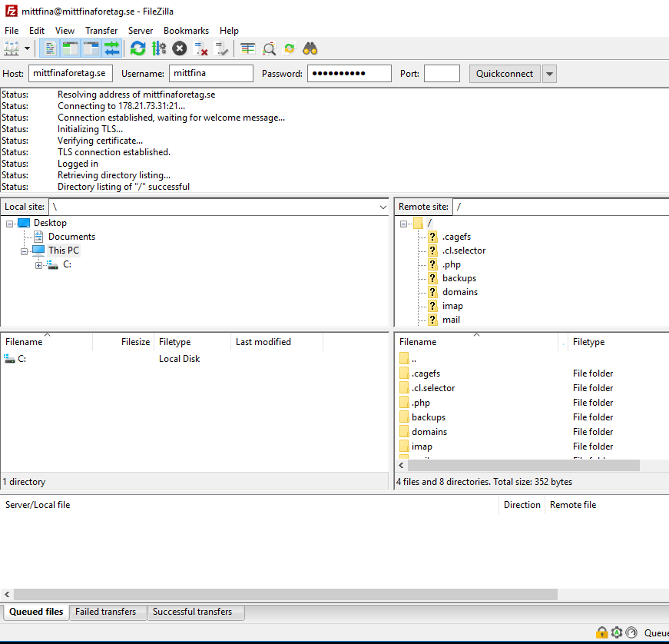
Task: Toggle message log display
Action: point(49,48)
